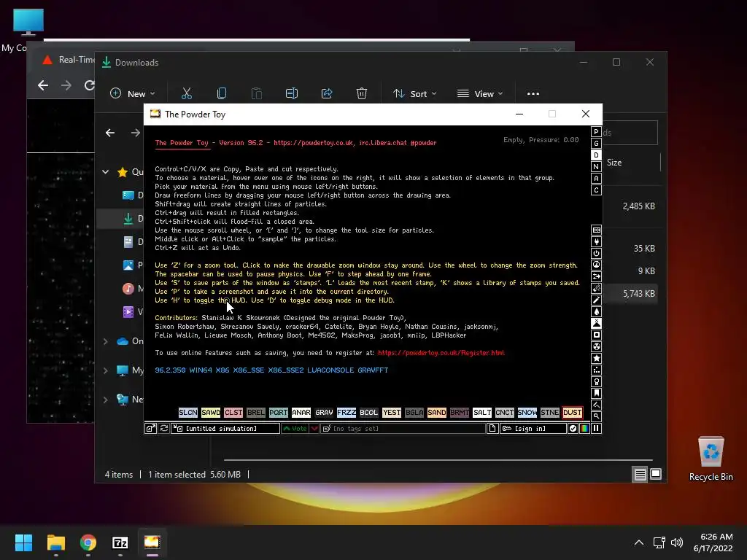Open element search magnifier icon
Image resolution: width=747 pixels, height=560 pixels.
(x=596, y=416)
